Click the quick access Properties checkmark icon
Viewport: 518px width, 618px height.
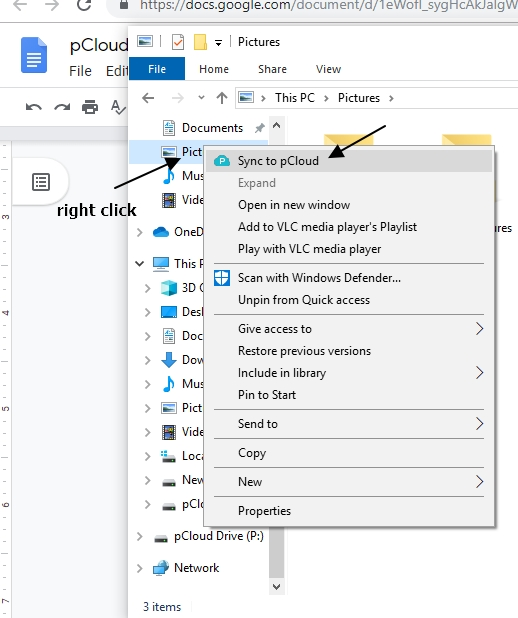click(x=178, y=42)
